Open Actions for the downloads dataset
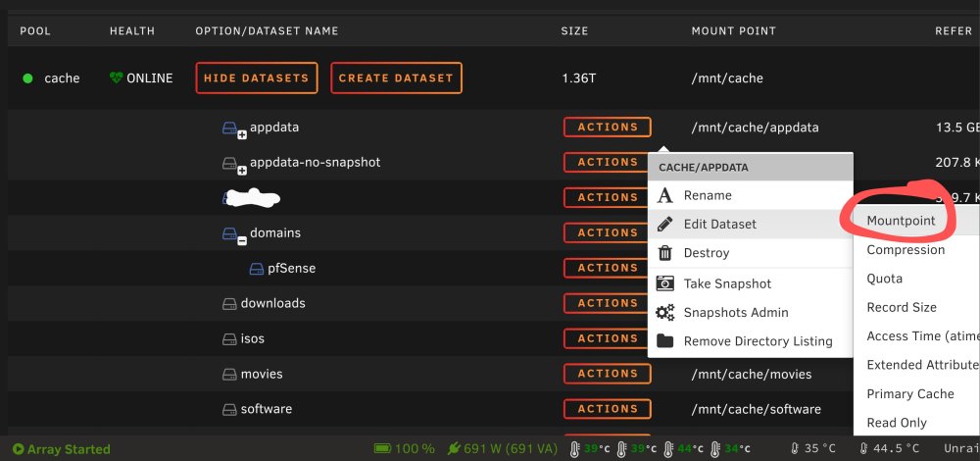Screen dimensions: 980x461 [x=607, y=303]
